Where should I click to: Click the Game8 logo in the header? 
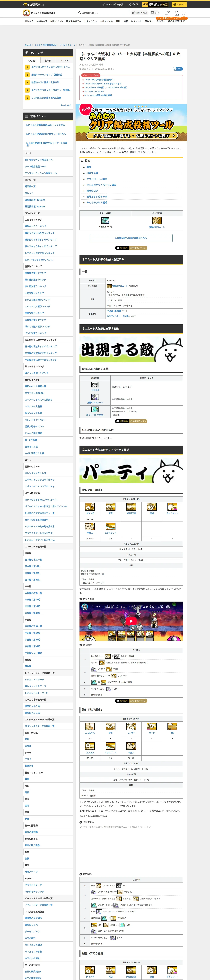click(34, 5)
